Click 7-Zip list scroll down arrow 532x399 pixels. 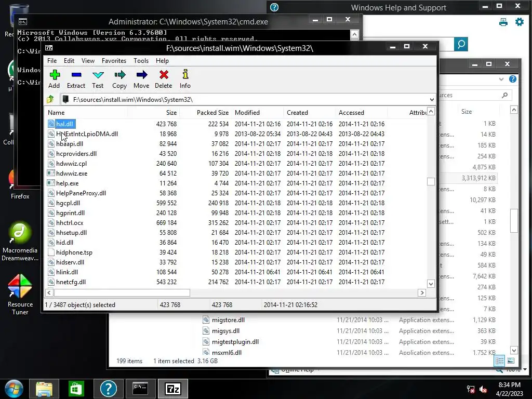(431, 284)
